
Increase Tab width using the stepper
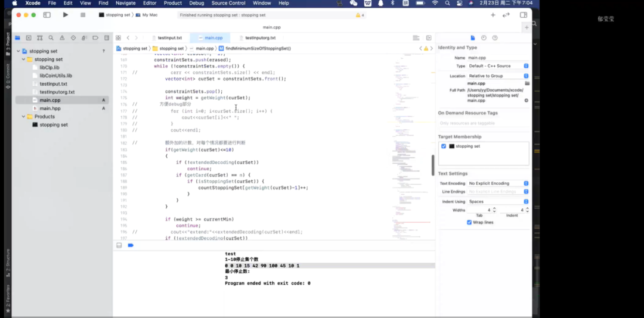click(x=494, y=208)
